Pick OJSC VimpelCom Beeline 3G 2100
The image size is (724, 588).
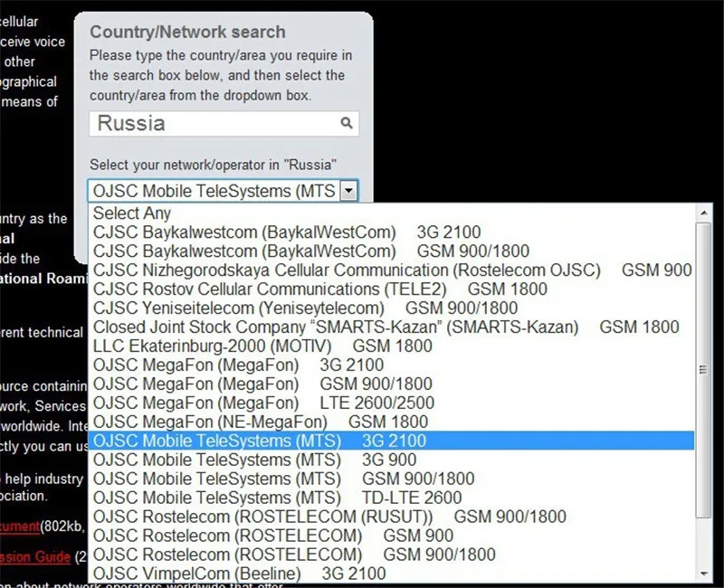pos(391,573)
